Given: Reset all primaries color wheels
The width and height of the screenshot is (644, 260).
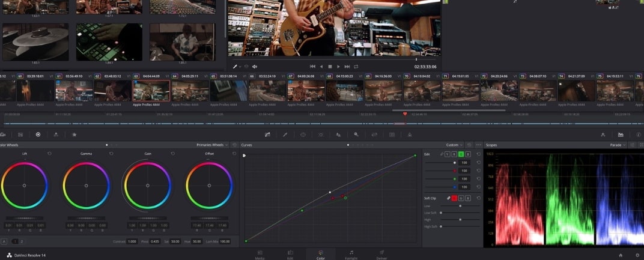Looking at the screenshot, I should point(234,145).
